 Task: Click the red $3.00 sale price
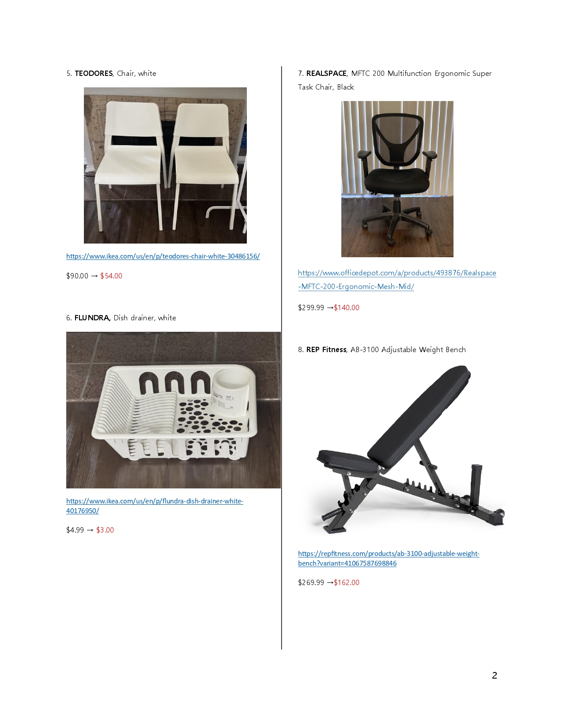point(105,530)
